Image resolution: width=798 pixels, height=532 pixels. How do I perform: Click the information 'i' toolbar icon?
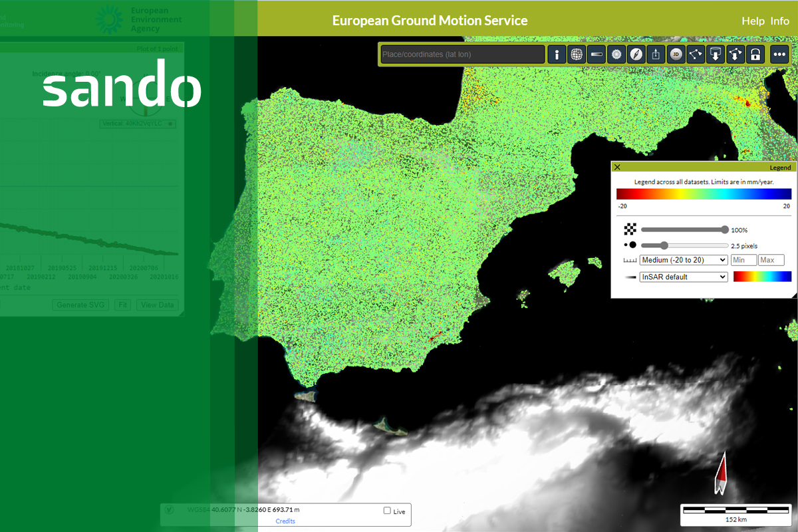[557, 55]
